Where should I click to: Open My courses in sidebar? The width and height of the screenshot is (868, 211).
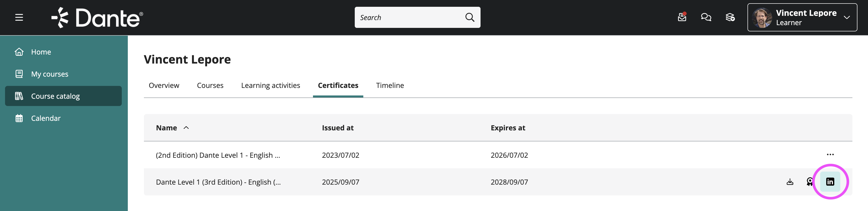pyautogui.click(x=50, y=74)
